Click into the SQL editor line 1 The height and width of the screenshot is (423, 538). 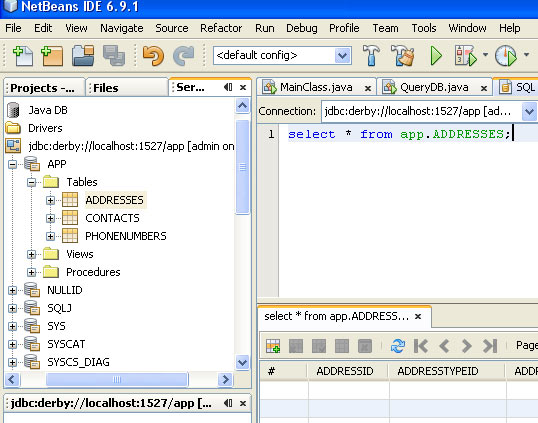coord(408,134)
